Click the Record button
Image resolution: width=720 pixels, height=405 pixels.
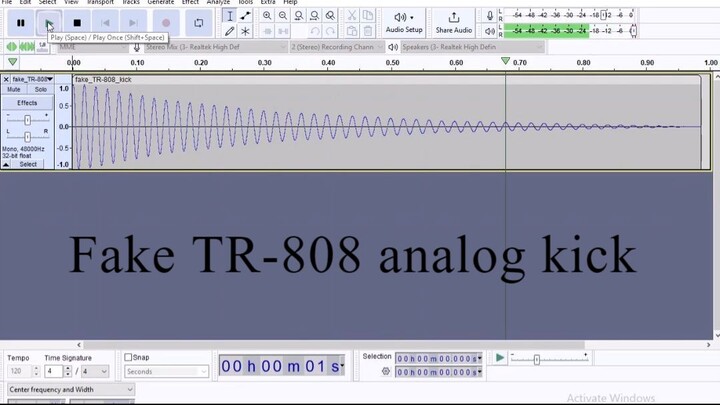[166, 22]
